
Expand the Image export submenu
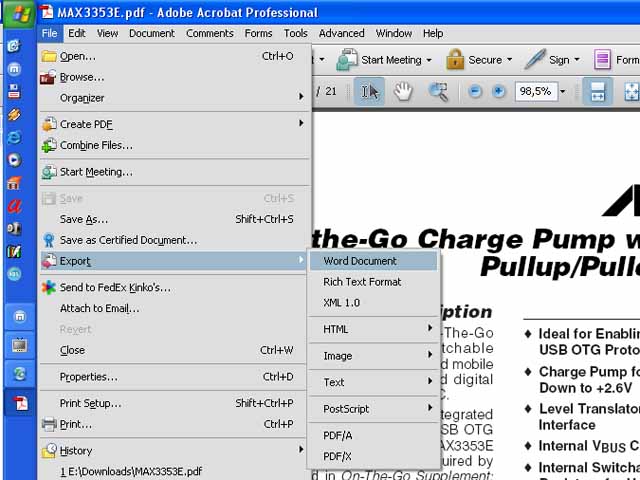373,356
